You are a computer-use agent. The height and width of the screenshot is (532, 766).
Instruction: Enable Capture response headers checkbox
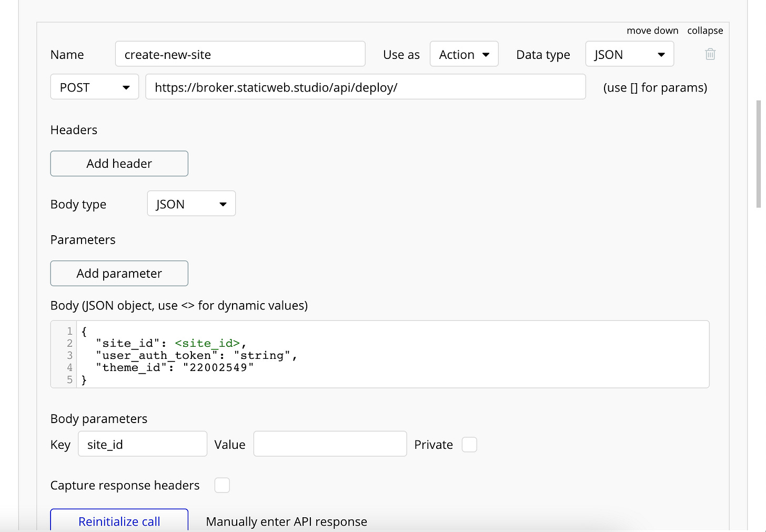(222, 485)
